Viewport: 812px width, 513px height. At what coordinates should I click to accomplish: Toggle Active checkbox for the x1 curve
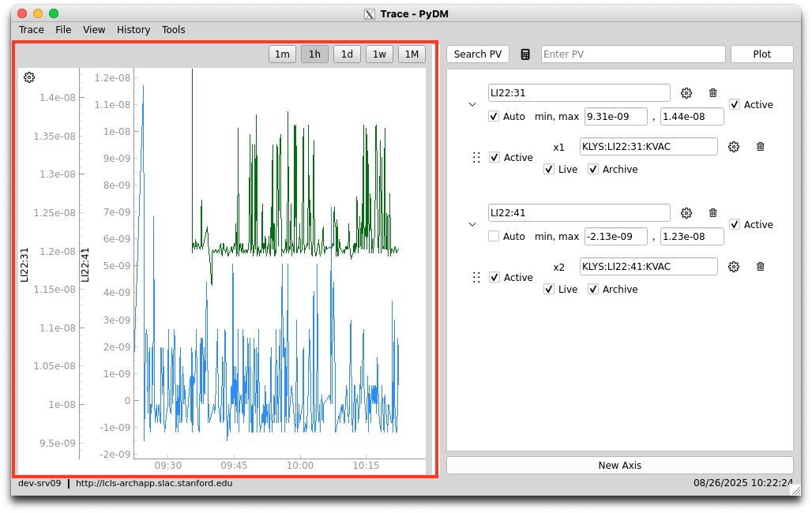(494, 157)
